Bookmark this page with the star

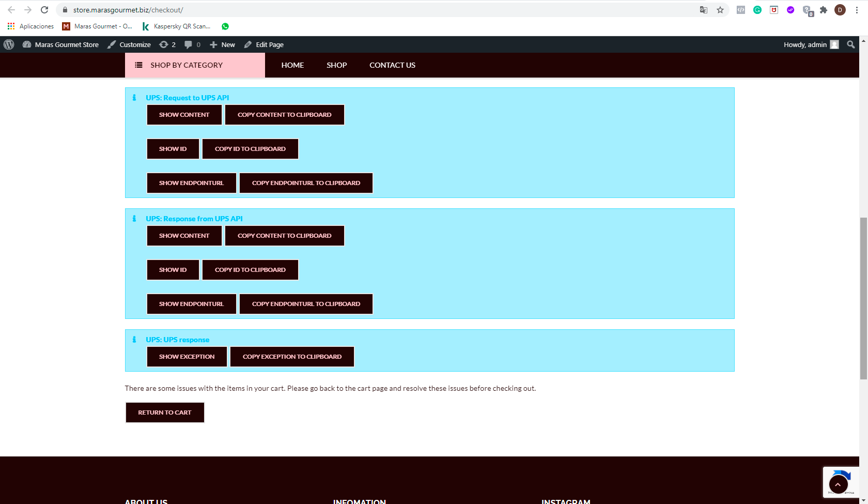(720, 10)
